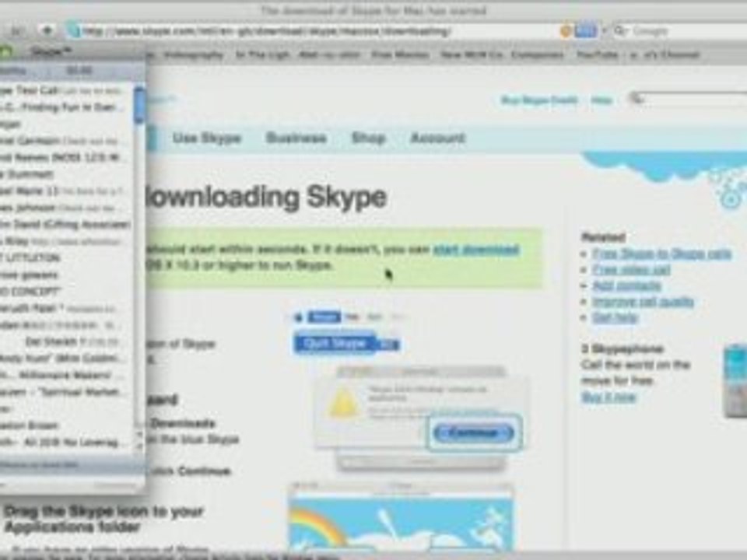
Task: Select the David (Gifting Associate) contact
Action: tap(67, 224)
